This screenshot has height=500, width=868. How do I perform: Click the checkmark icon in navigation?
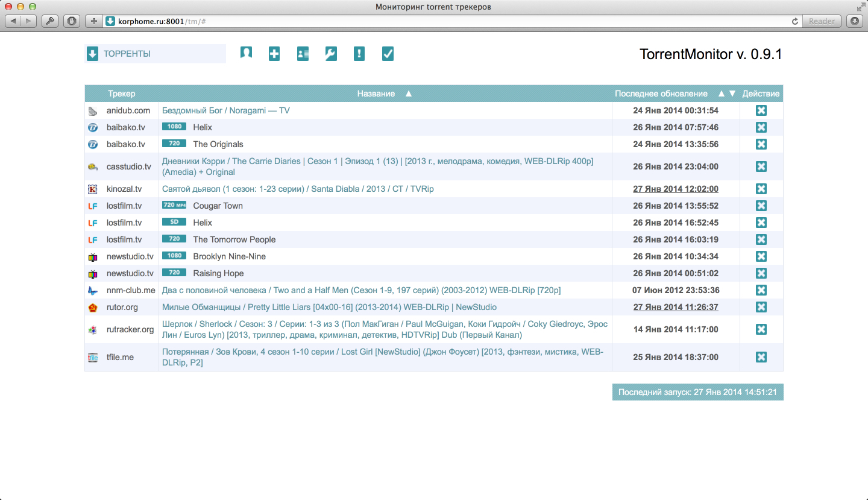click(388, 54)
